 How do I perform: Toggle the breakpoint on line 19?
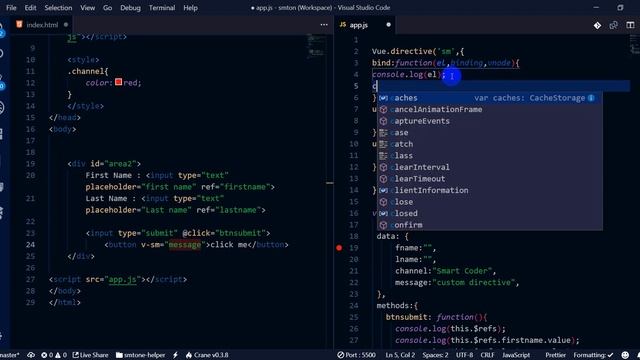[339, 248]
